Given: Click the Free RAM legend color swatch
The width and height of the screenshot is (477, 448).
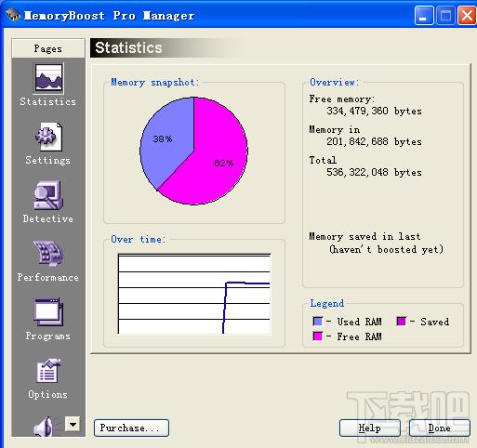Looking at the screenshot, I should [317, 336].
